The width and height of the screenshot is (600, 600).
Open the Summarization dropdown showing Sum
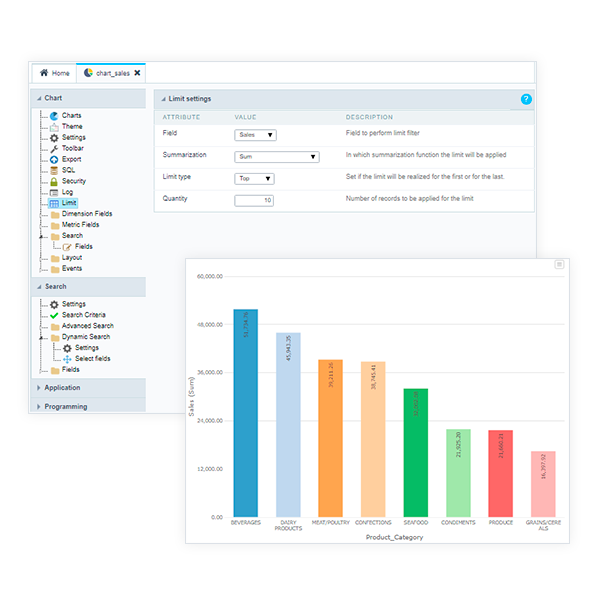pos(277,156)
